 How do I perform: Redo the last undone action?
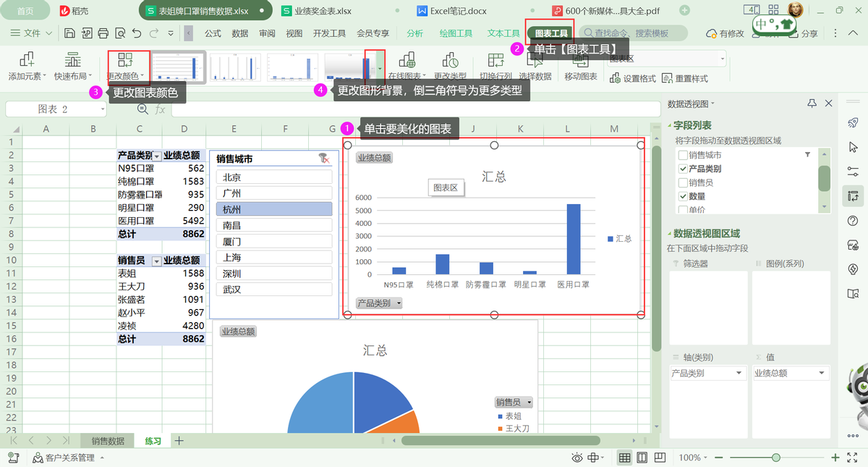click(153, 33)
